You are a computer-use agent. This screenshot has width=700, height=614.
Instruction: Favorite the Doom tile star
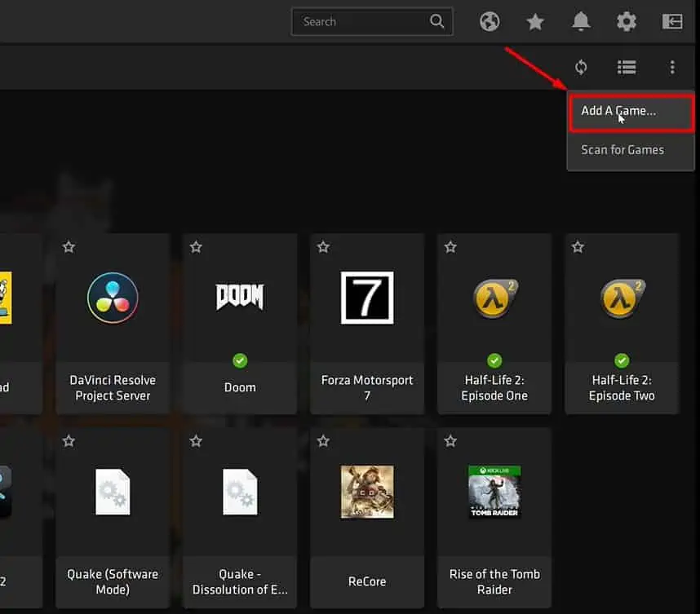(x=196, y=247)
